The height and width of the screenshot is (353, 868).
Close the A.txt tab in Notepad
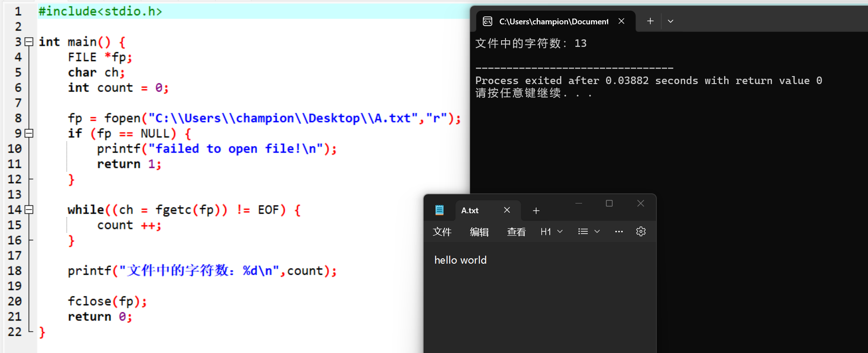coord(507,210)
